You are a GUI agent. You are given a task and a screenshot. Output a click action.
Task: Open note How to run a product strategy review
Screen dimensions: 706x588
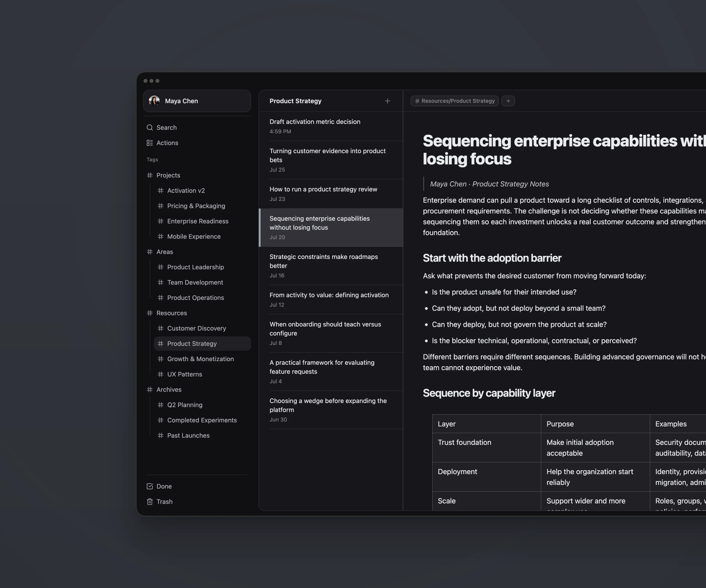coord(331,194)
